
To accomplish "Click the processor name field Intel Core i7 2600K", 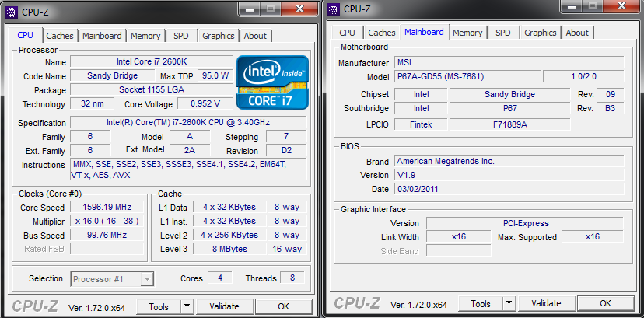I will click(152, 61).
